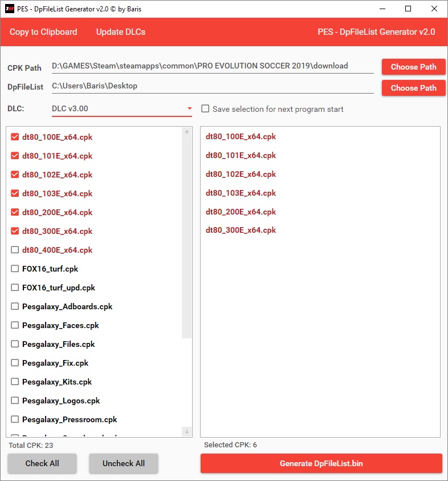Check Pesgalaxy_Adboards.cpk checkbox
This screenshot has width=448, height=481.
coord(15,306)
